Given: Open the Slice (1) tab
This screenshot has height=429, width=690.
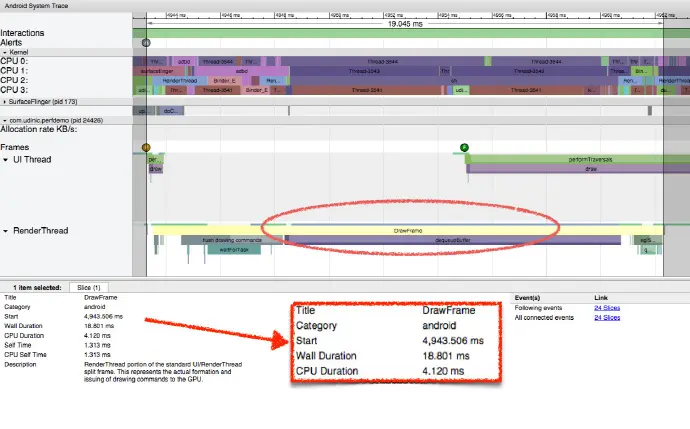Looking at the screenshot, I should pyautogui.click(x=88, y=287).
